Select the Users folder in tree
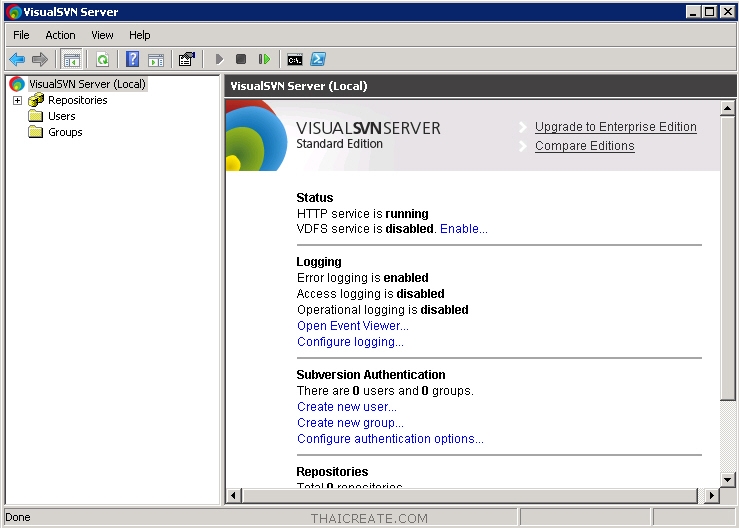Screen dimensions: 739x528 coord(61,116)
